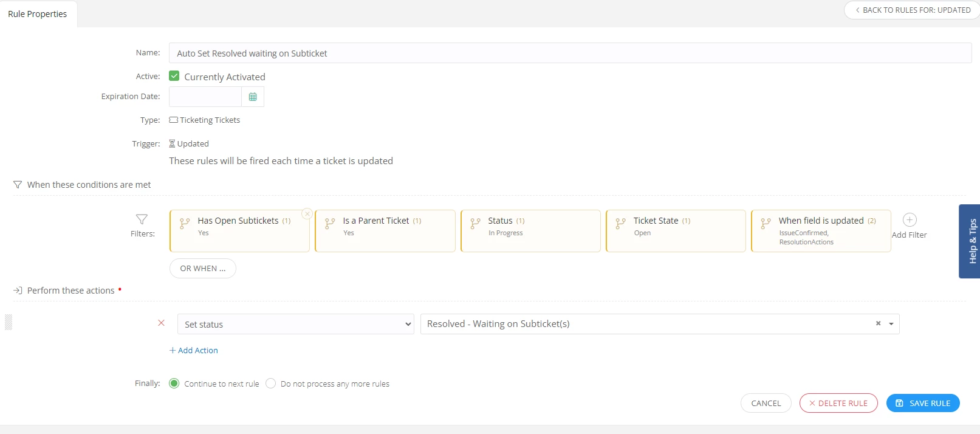Screen dimensions: 980x434
Task: Save the rule
Action: [923, 403]
